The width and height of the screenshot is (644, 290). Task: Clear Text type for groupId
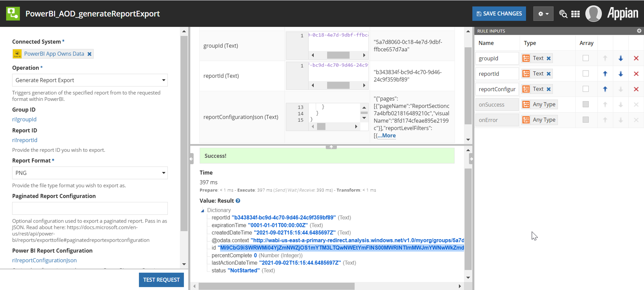[549, 58]
